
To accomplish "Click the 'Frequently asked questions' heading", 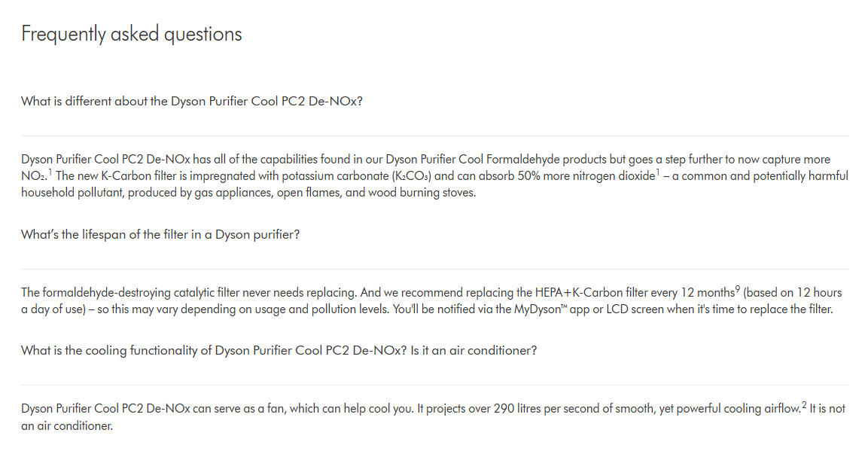I will coord(132,34).
